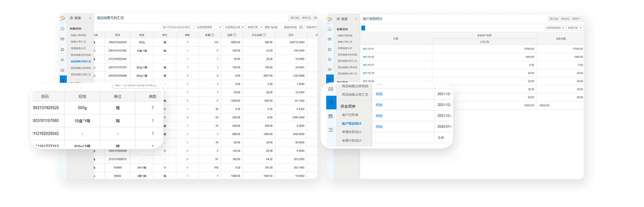Open the calendar icon in the date range field
This screenshot has width=644, height=207.
[301, 27]
